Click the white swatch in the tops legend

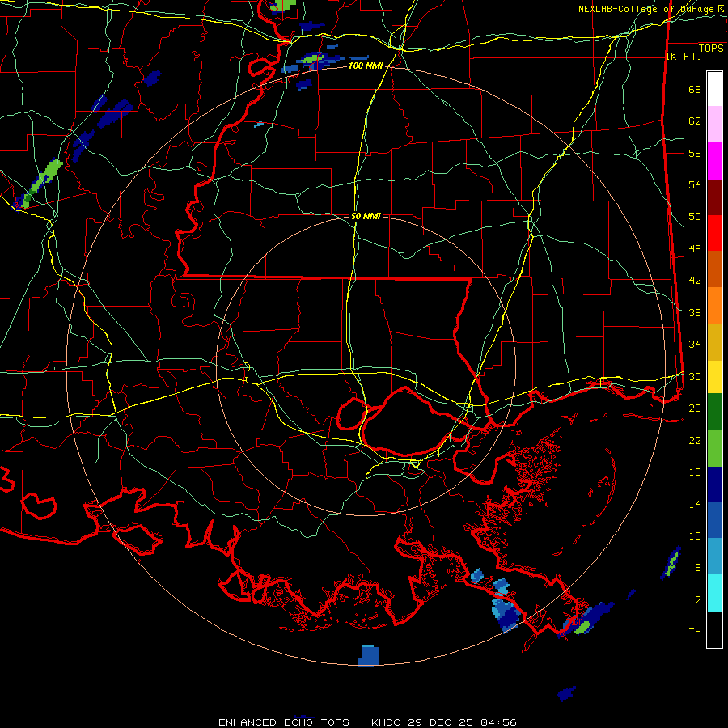pyautogui.click(x=714, y=89)
